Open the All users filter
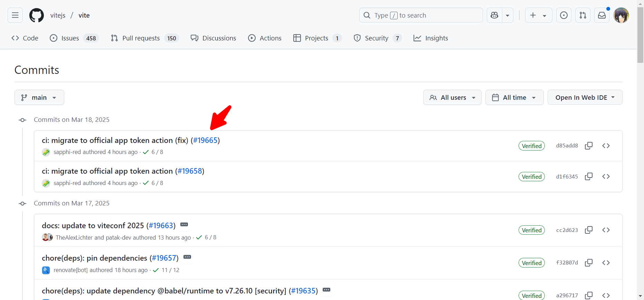This screenshot has height=300, width=644. 452,97
